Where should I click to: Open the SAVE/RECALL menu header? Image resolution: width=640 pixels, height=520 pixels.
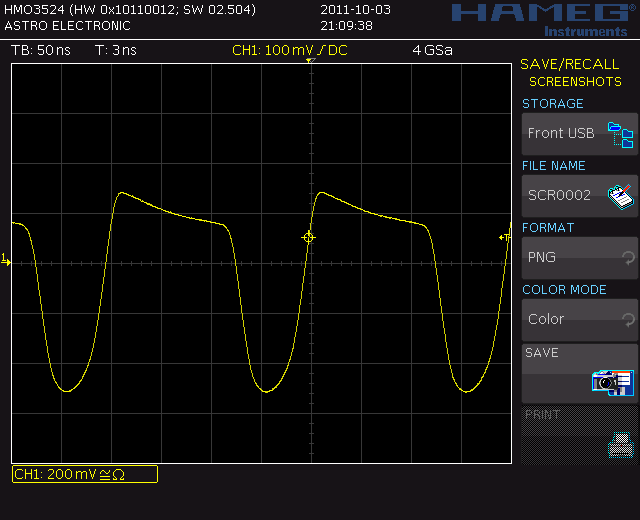[x=569, y=64]
